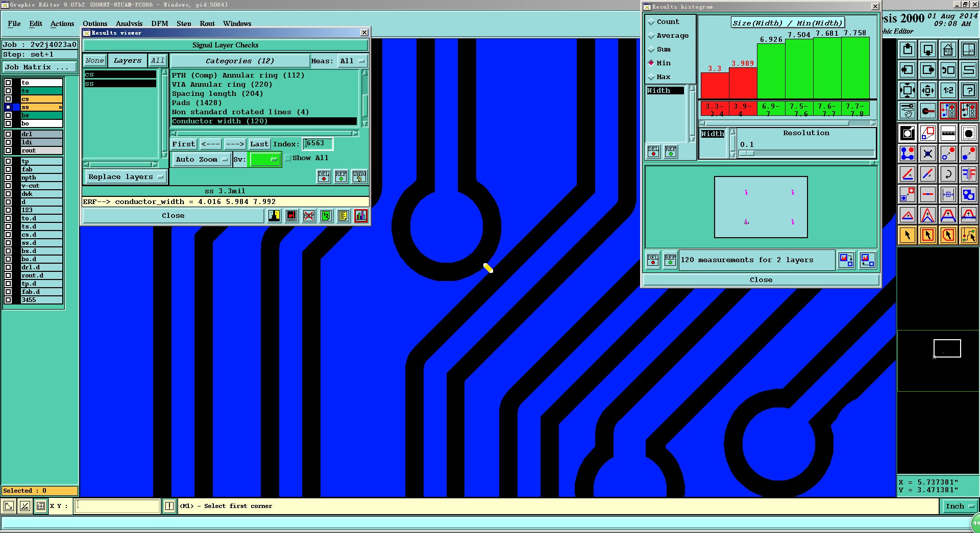The height and width of the screenshot is (533, 980).
Task: Click the question mark help icon
Action: [968, 90]
